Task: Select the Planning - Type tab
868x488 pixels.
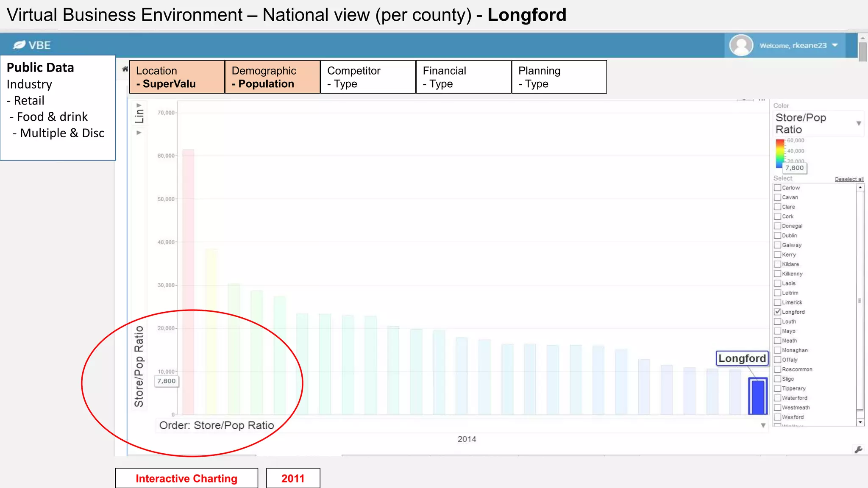Action: 559,77
